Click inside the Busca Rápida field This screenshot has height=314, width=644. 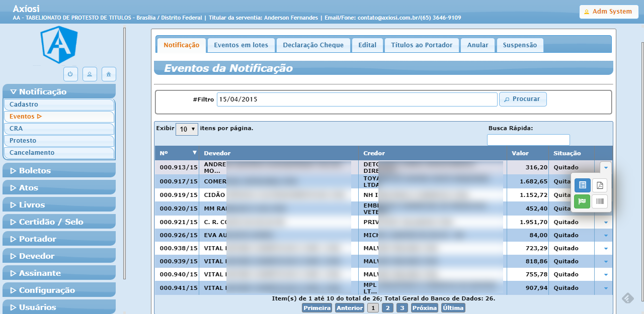click(528, 140)
